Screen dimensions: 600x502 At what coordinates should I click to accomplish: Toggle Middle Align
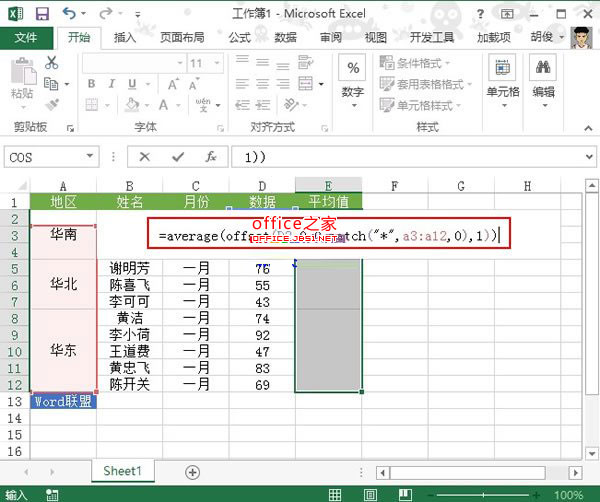[x=262, y=62]
